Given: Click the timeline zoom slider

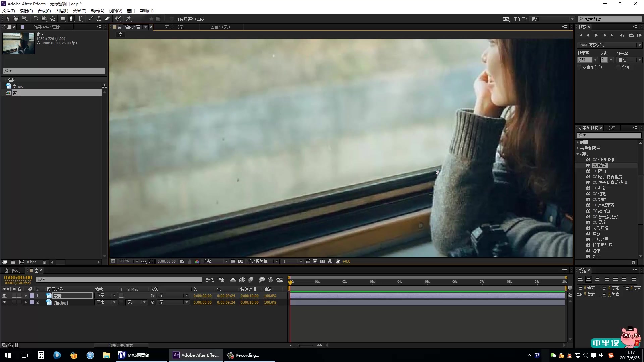Looking at the screenshot, I should click(305, 345).
